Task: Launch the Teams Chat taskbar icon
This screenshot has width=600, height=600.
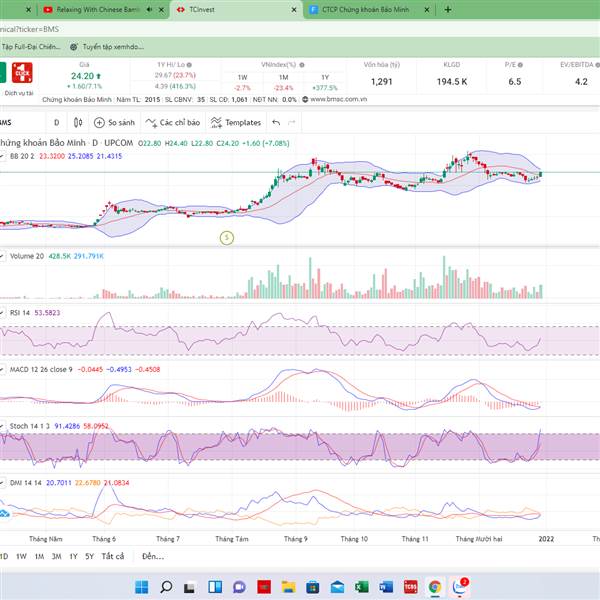Action: (x=239, y=587)
